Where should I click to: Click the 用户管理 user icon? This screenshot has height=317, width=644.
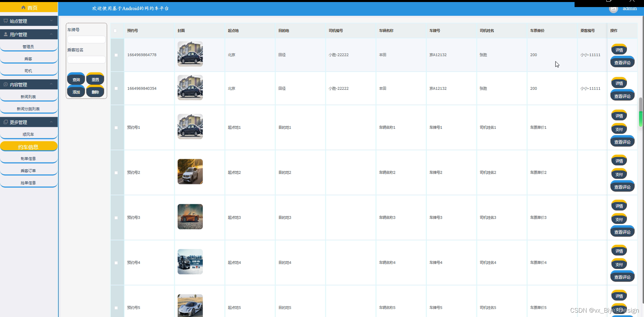[x=6, y=34]
